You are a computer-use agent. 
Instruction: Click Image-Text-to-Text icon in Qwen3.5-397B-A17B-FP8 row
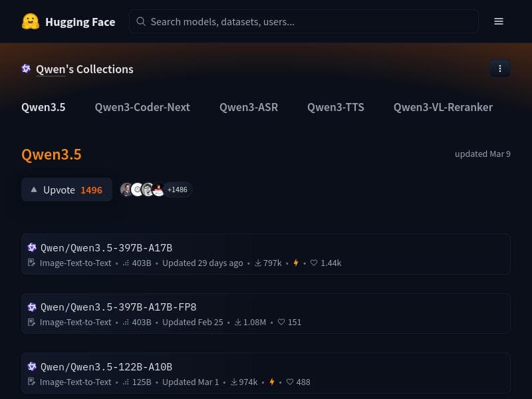click(31, 322)
